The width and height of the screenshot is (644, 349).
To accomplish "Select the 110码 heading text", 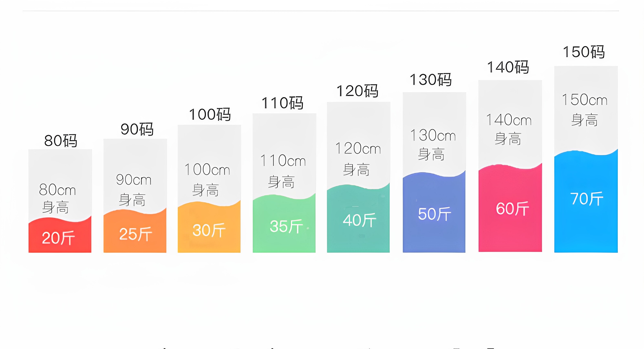I will pos(282,103).
